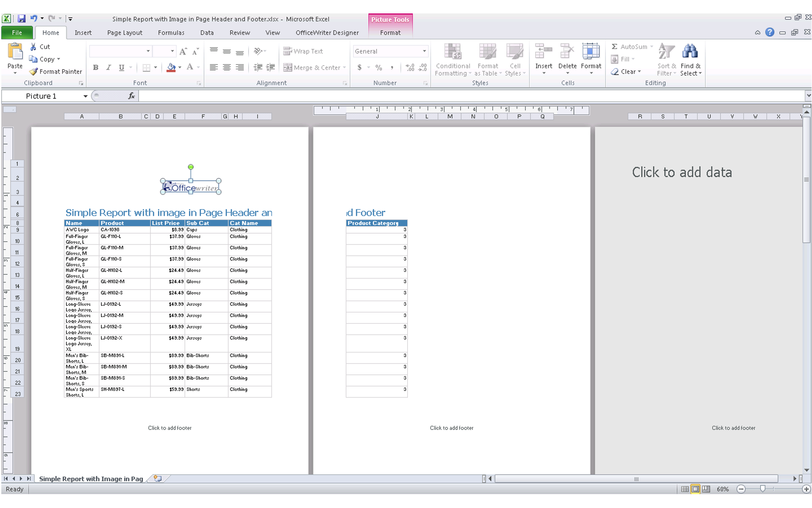Viewport: 812px width, 508px height.
Task: Toggle Bold formatting
Action: pyautogui.click(x=96, y=68)
